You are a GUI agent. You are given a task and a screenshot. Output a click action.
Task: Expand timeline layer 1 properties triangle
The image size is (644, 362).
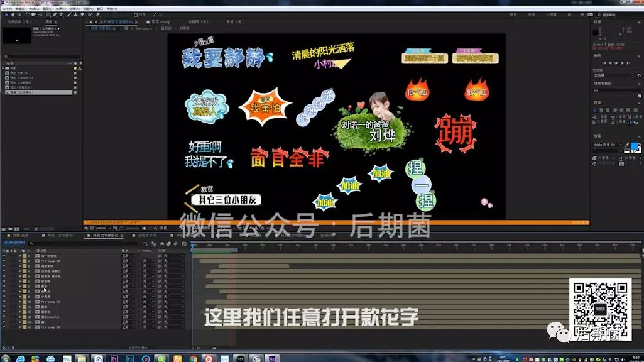(20, 256)
